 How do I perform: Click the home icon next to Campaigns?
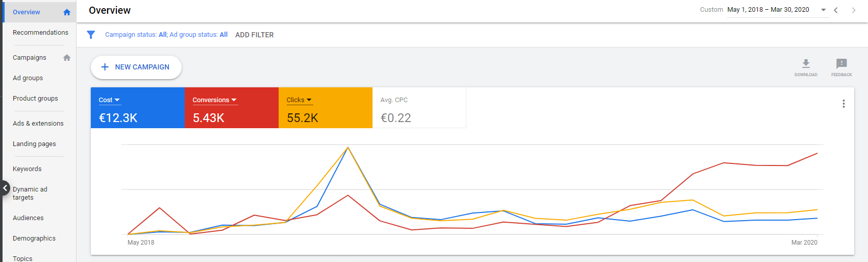[67, 58]
